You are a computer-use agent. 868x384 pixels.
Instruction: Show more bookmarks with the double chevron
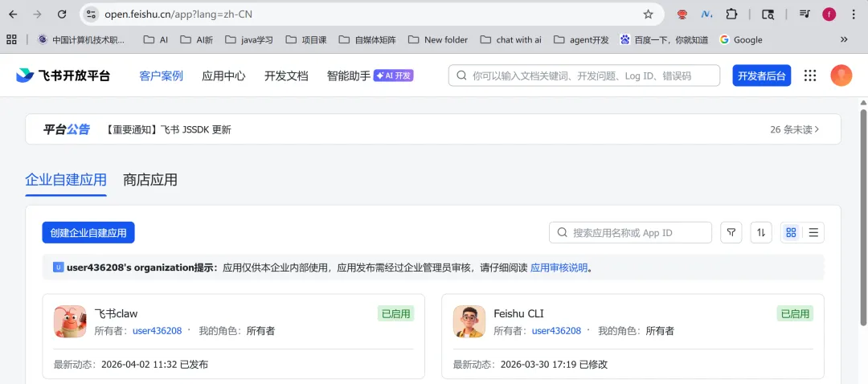coord(844,39)
